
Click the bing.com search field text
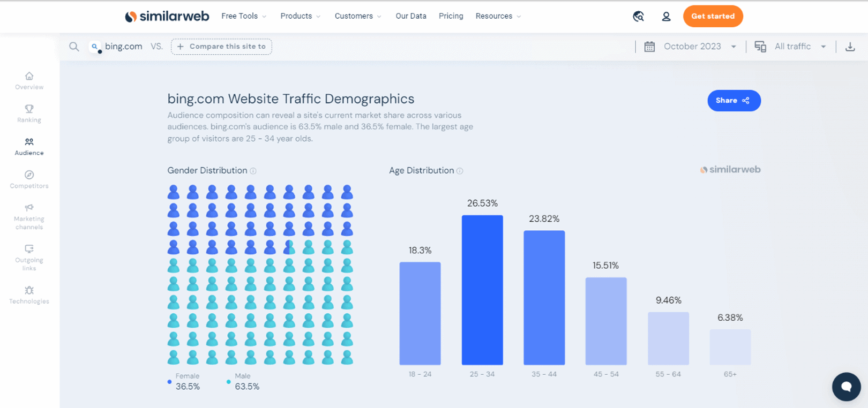coord(124,47)
